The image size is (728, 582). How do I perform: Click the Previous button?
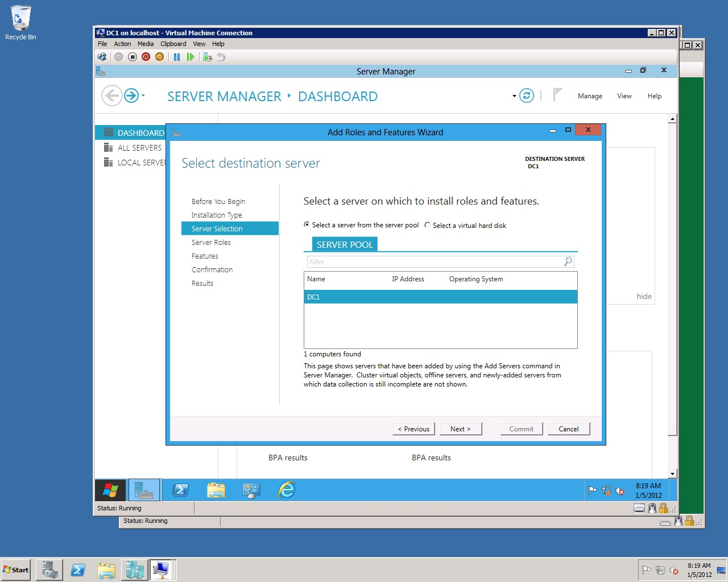coord(413,429)
